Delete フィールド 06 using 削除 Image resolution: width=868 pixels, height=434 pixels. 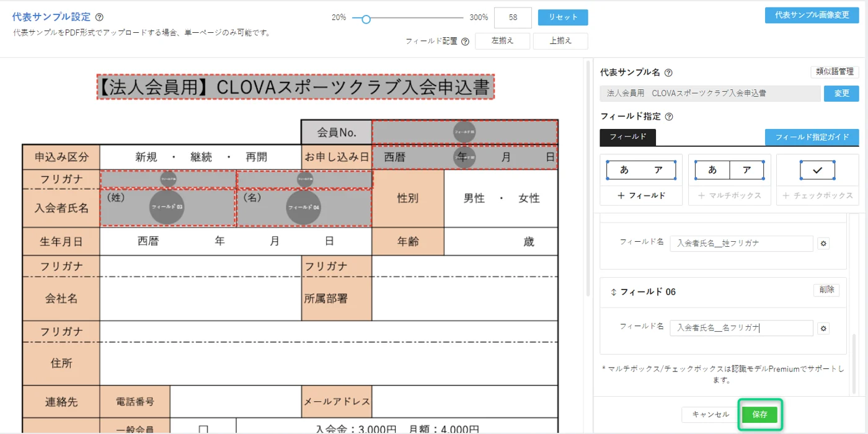826,290
